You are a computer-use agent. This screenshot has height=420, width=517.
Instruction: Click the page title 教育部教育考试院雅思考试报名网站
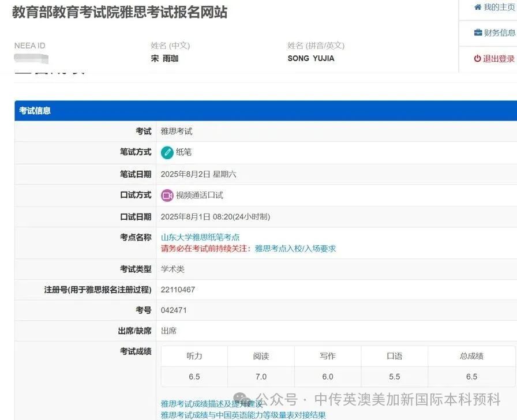118,13
